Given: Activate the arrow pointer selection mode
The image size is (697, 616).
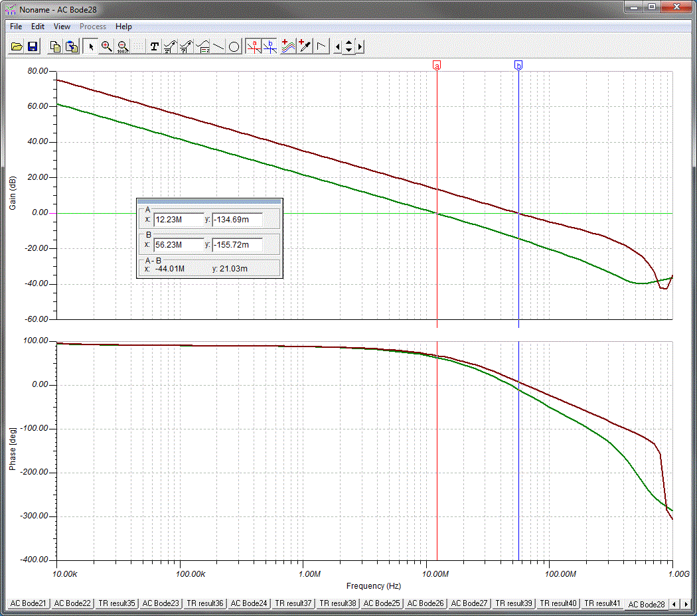Looking at the screenshot, I should tap(91, 46).
